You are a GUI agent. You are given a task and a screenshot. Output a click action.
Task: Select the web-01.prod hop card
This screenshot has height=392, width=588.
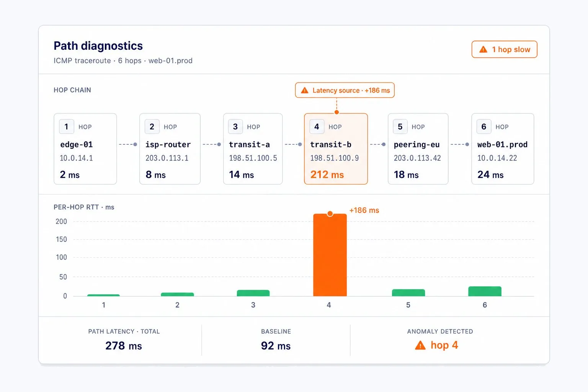(503, 149)
